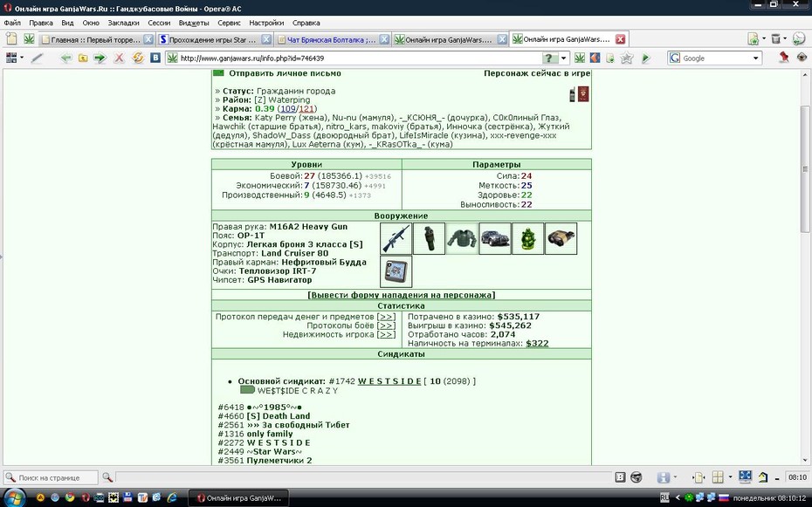Open the Windows Start orb
Image resolution: width=812 pixels, height=507 pixels.
pos(14,499)
